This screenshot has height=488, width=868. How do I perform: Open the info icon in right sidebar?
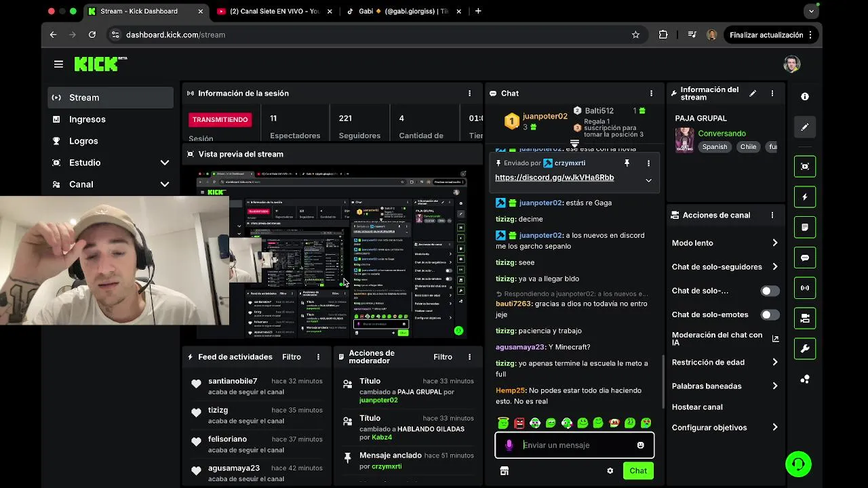(x=805, y=97)
